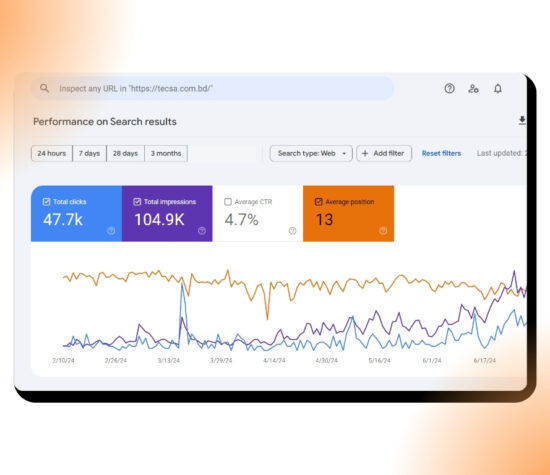Click the Add filter button

[384, 153]
